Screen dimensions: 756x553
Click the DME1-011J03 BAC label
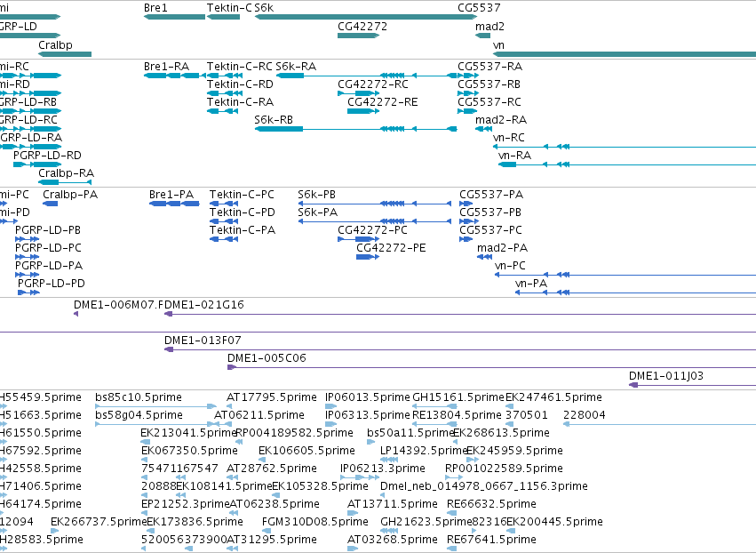coord(666,376)
